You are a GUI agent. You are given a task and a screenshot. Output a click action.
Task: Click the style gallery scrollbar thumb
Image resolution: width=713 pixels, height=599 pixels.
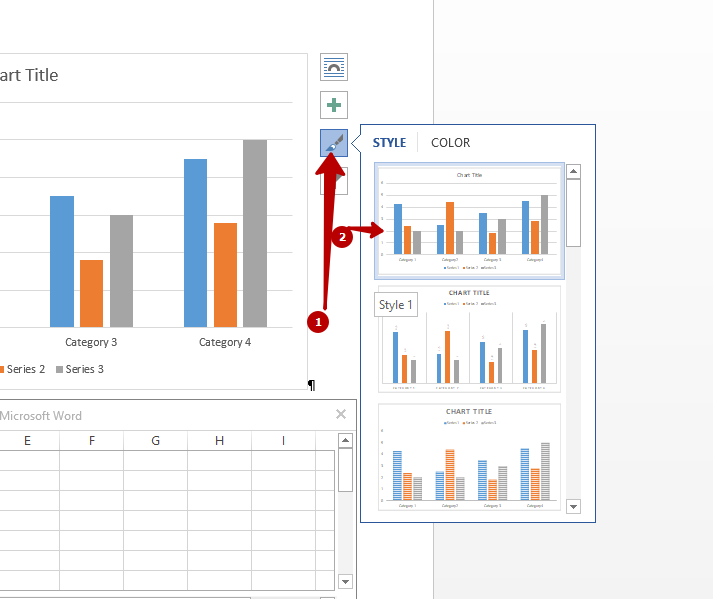[x=573, y=213]
